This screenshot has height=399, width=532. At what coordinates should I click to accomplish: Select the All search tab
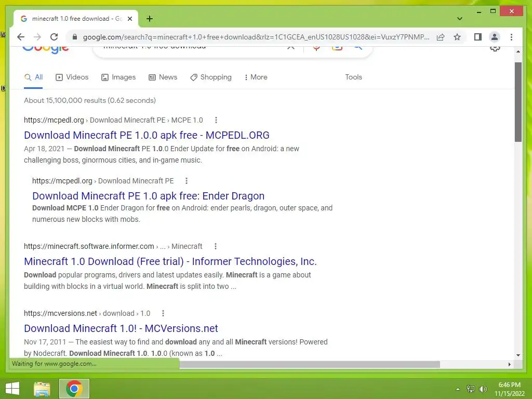(33, 77)
